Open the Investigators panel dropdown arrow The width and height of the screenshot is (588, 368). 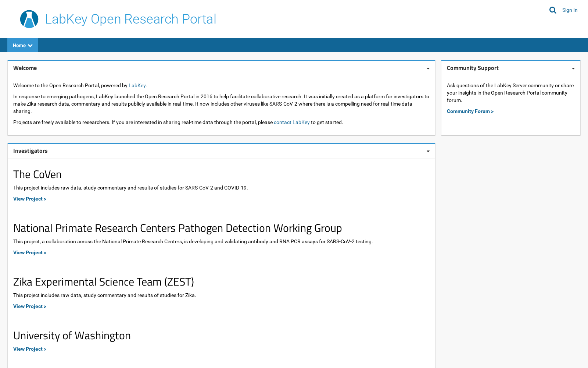(x=428, y=151)
